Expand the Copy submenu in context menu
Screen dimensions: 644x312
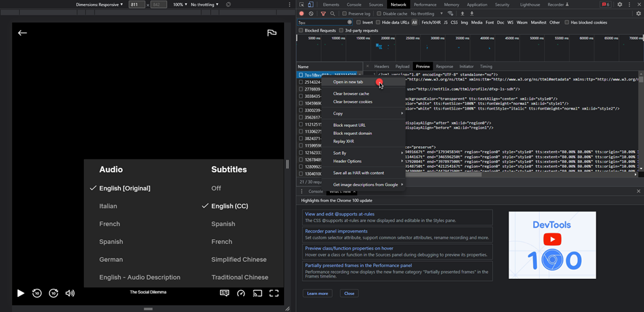(338, 114)
